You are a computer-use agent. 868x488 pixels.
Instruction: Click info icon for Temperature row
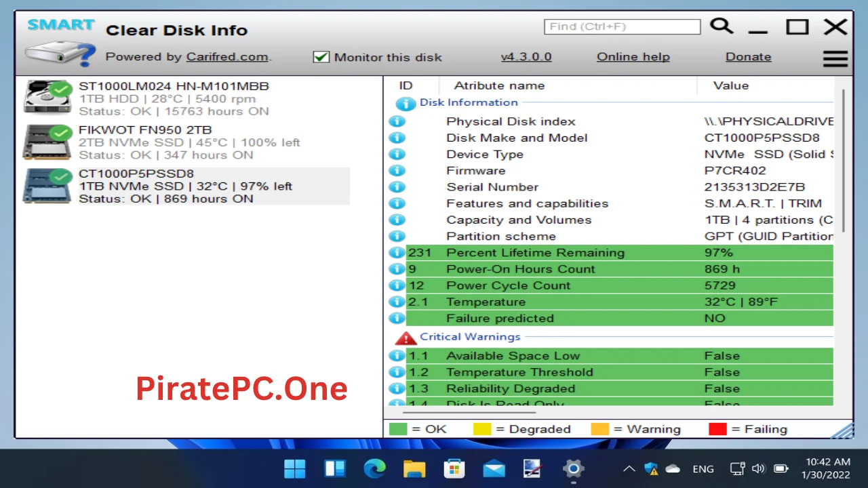(x=397, y=302)
